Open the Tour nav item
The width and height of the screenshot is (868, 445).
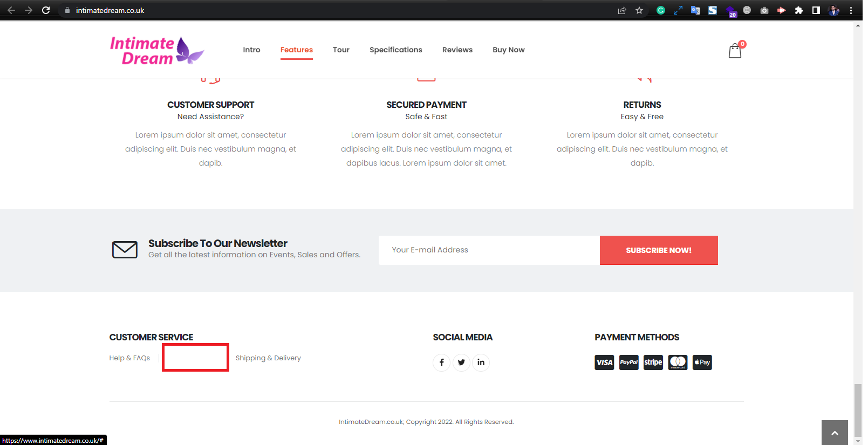click(341, 50)
